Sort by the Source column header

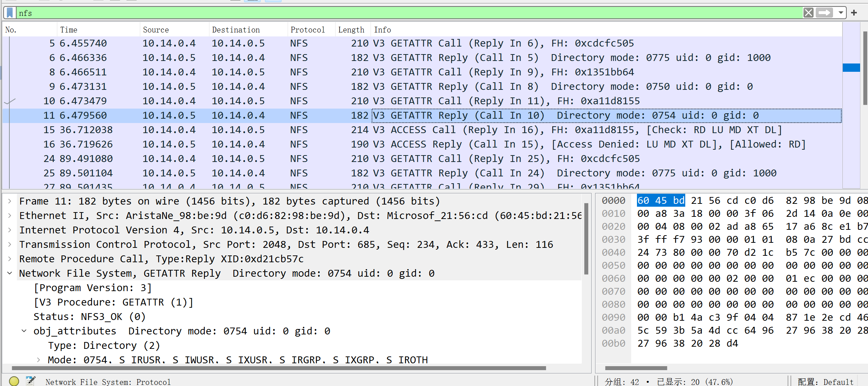[x=174, y=30]
